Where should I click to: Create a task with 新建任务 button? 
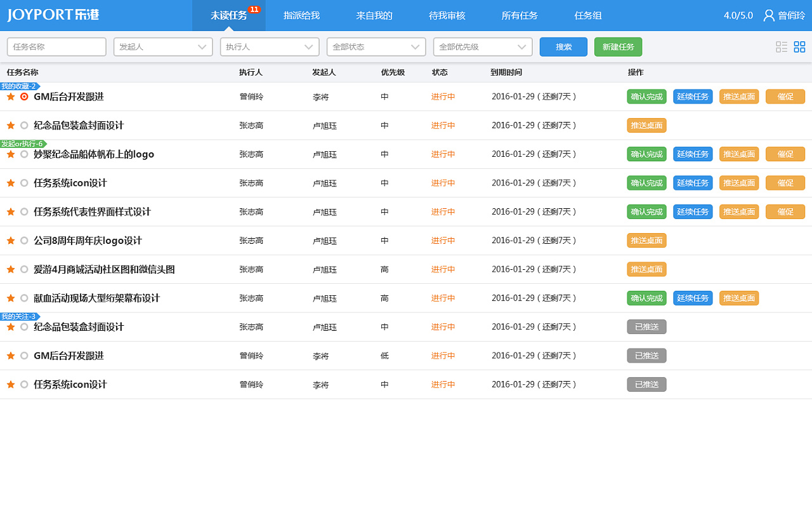[x=618, y=47]
